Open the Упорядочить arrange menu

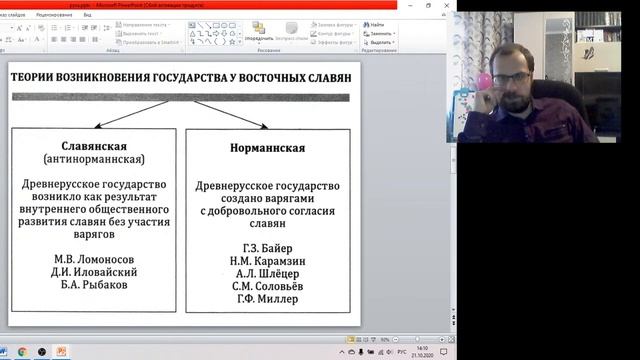(259, 33)
